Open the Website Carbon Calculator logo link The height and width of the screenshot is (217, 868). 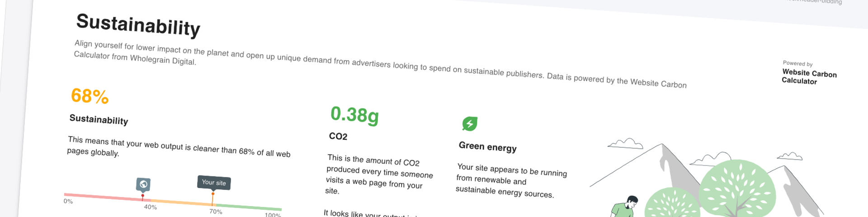(809, 77)
